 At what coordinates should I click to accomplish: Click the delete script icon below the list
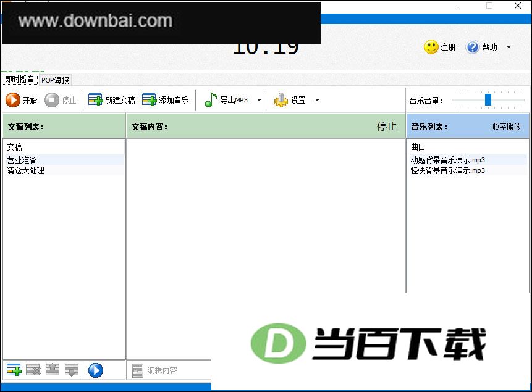pos(33,370)
